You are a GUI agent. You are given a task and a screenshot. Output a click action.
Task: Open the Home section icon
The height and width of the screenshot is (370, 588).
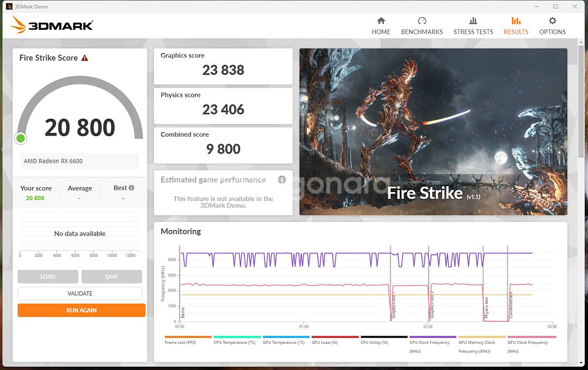click(381, 21)
